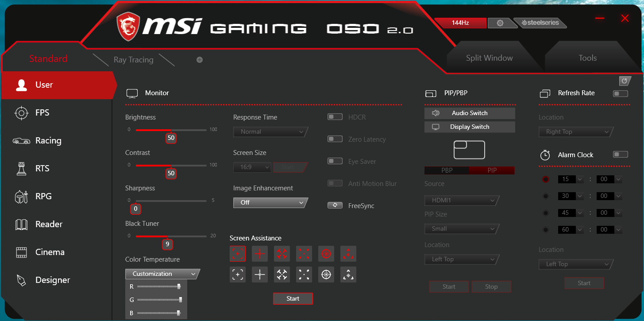
Task: Pick the white circular target crosshair
Action: click(x=326, y=275)
